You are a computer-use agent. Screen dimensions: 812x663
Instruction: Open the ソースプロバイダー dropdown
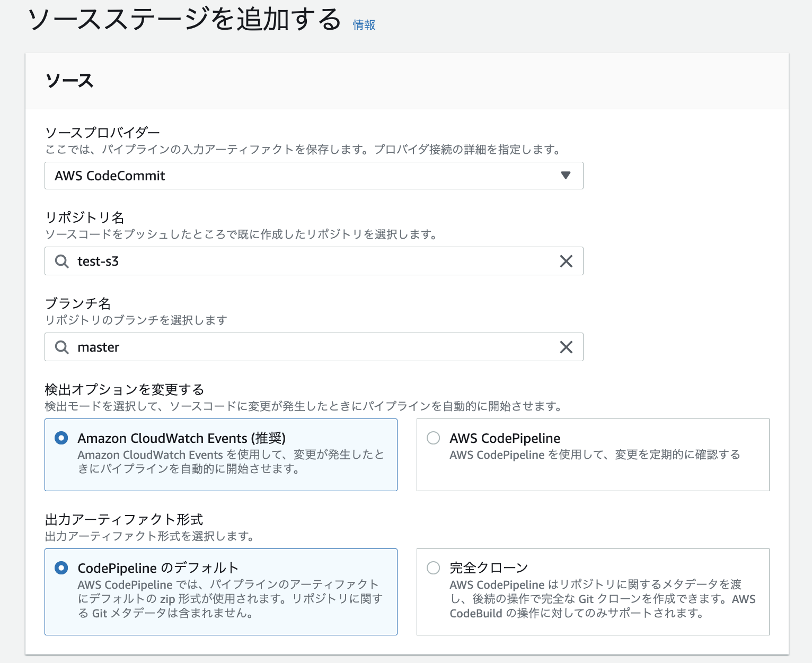pyautogui.click(x=314, y=175)
